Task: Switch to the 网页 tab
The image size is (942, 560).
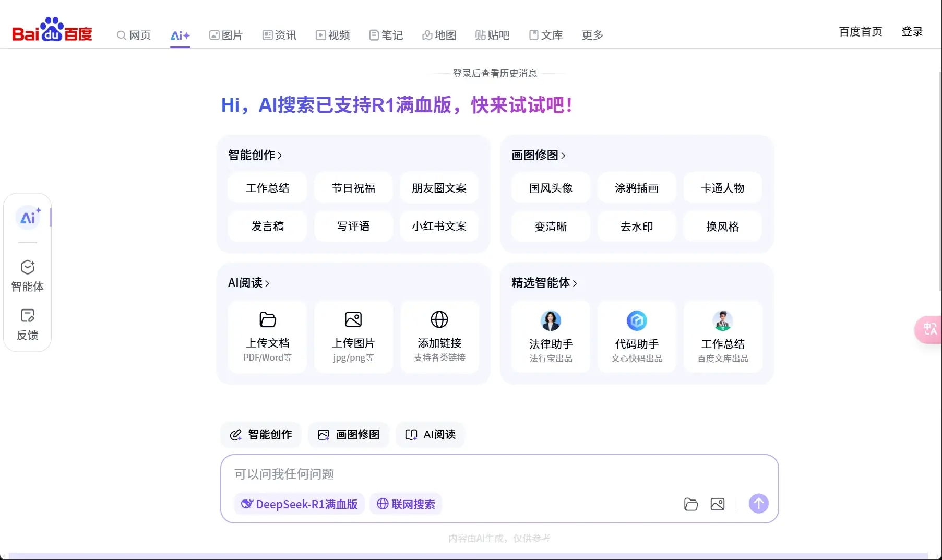Action: [134, 35]
